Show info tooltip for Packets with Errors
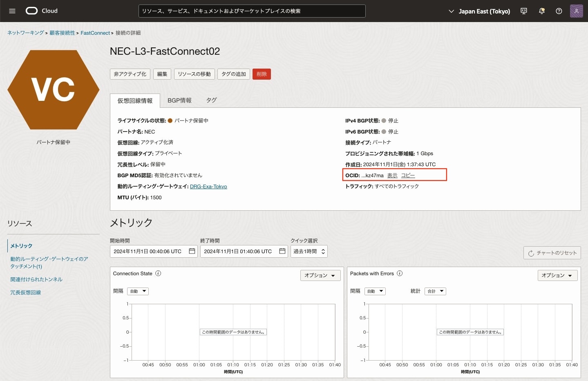588x381 pixels. pos(400,273)
